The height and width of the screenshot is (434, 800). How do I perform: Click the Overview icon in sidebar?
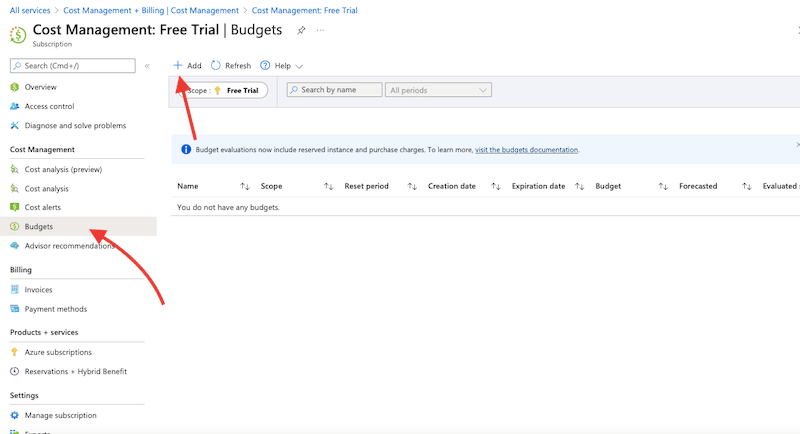(x=15, y=87)
